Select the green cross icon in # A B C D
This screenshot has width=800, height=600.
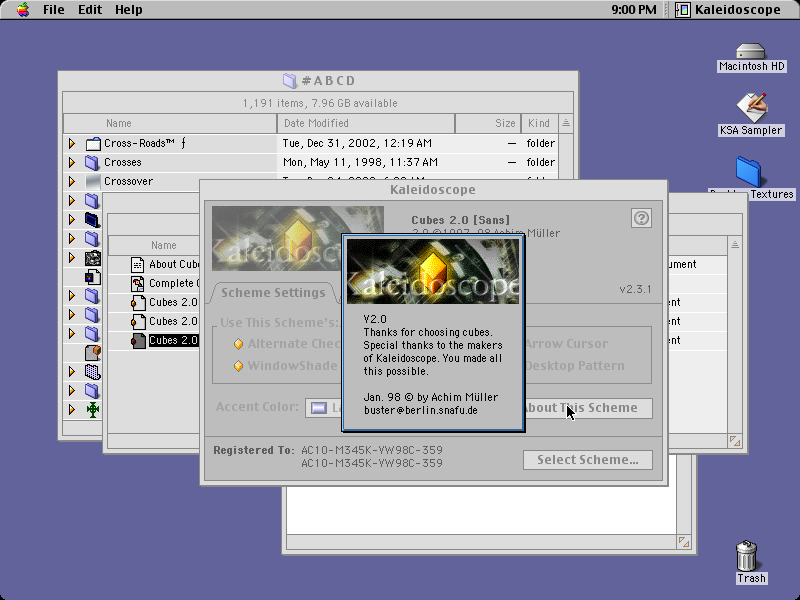(93, 409)
